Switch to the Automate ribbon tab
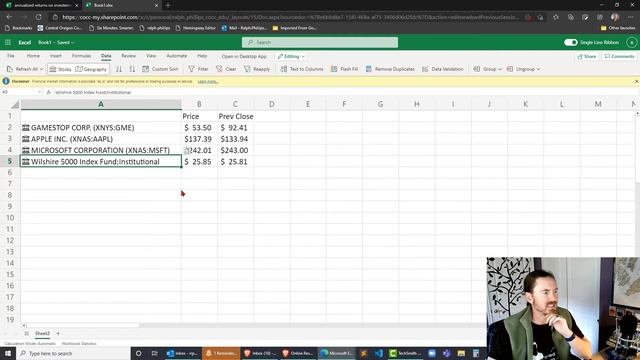640x360 pixels. (x=177, y=56)
